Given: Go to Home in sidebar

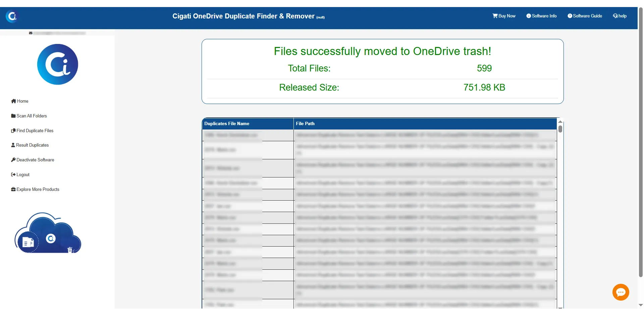Looking at the screenshot, I should coord(20,101).
